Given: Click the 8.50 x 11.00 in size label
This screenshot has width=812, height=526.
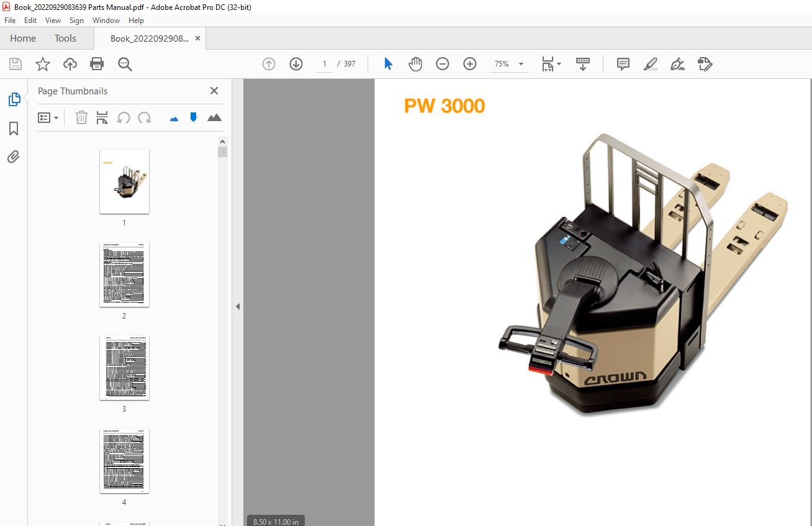Looking at the screenshot, I should click(276, 522).
